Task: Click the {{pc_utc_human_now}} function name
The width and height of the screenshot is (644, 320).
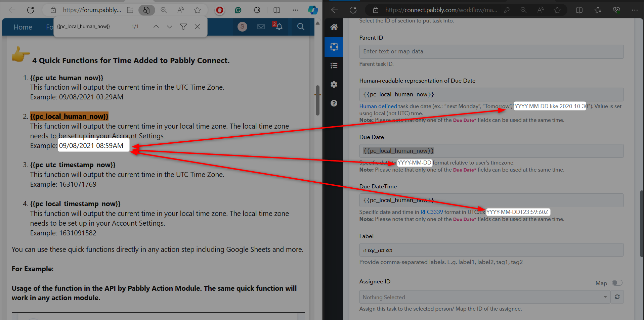Action: tap(67, 78)
